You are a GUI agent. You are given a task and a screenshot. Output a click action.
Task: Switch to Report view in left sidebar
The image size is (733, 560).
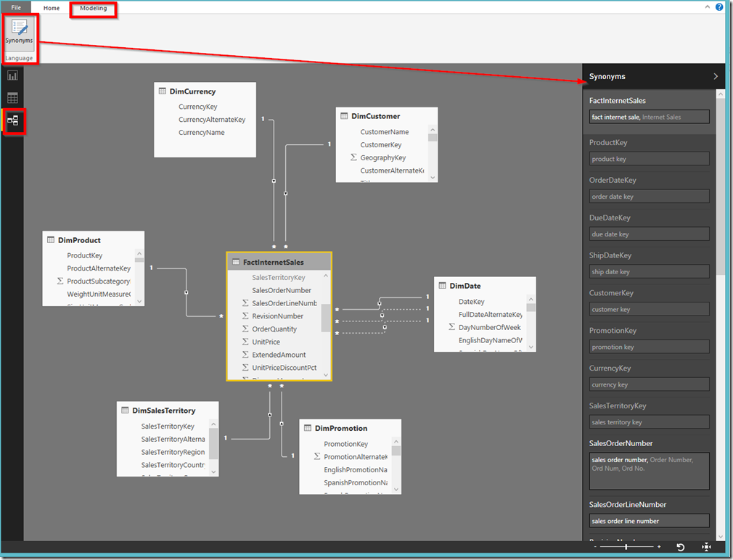point(13,75)
